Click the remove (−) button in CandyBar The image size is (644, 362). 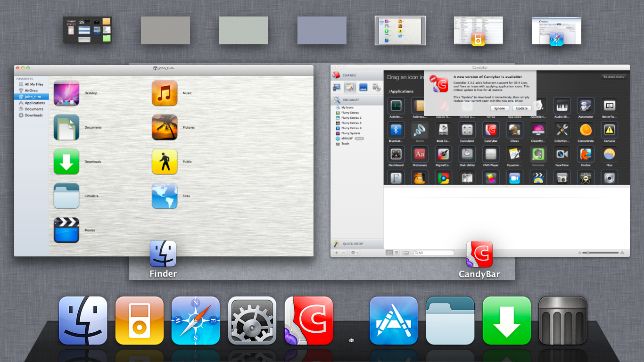click(x=344, y=253)
